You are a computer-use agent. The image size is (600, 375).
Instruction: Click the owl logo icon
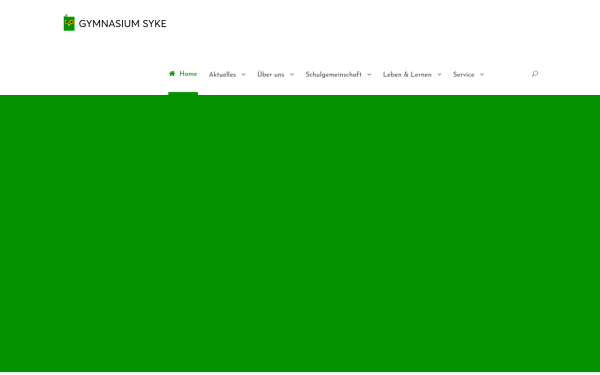point(69,23)
